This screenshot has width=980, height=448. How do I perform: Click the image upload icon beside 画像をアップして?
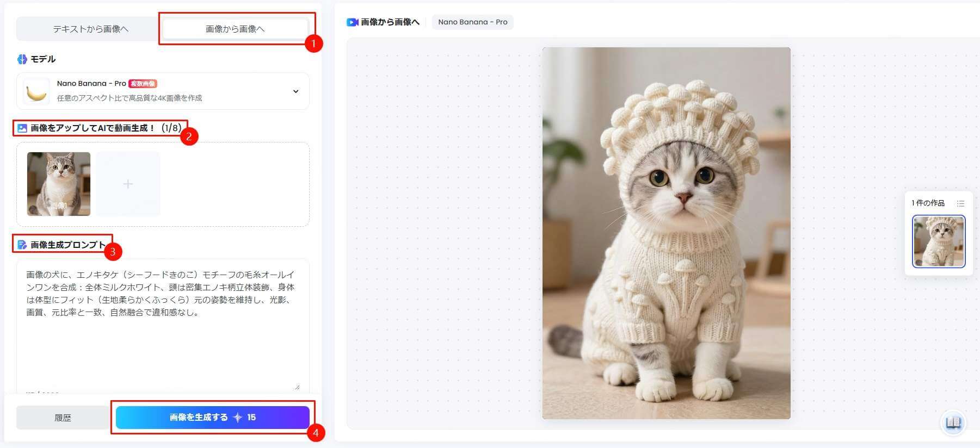(x=22, y=128)
